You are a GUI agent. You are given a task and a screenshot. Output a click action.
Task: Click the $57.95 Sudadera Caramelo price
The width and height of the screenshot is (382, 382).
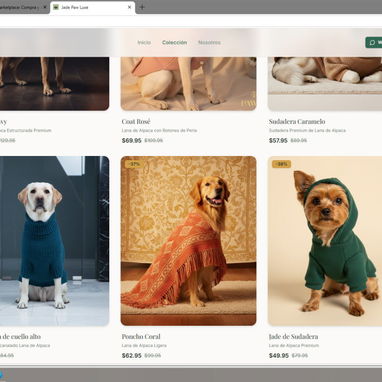(x=278, y=141)
